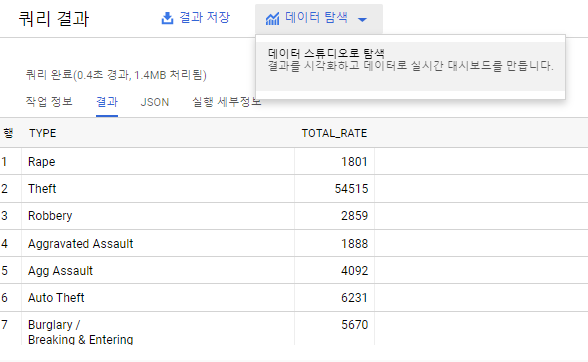Open the 데이터 탐색 button label
The height and width of the screenshot is (362, 588).
(316, 17)
